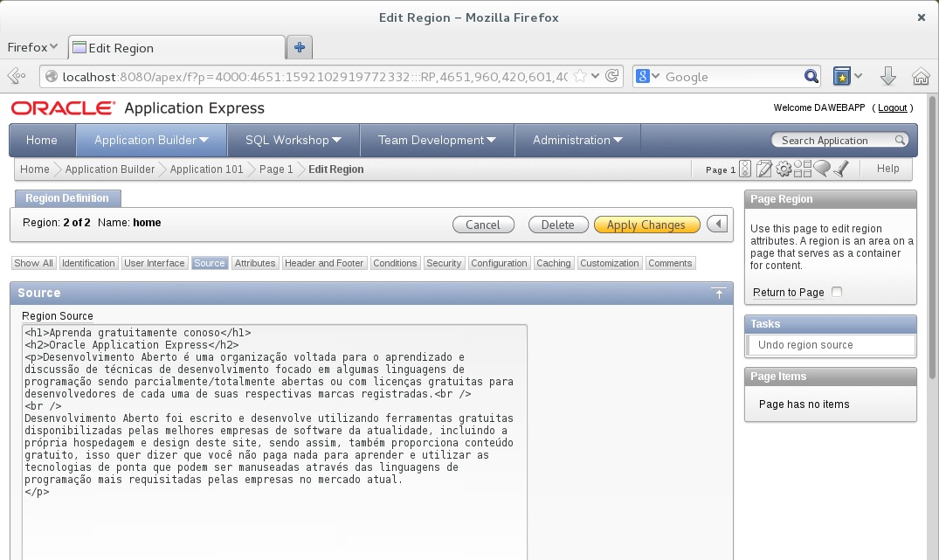The width and height of the screenshot is (939, 560).
Task: Go to previous region with left arrow button
Action: pyautogui.click(x=717, y=225)
